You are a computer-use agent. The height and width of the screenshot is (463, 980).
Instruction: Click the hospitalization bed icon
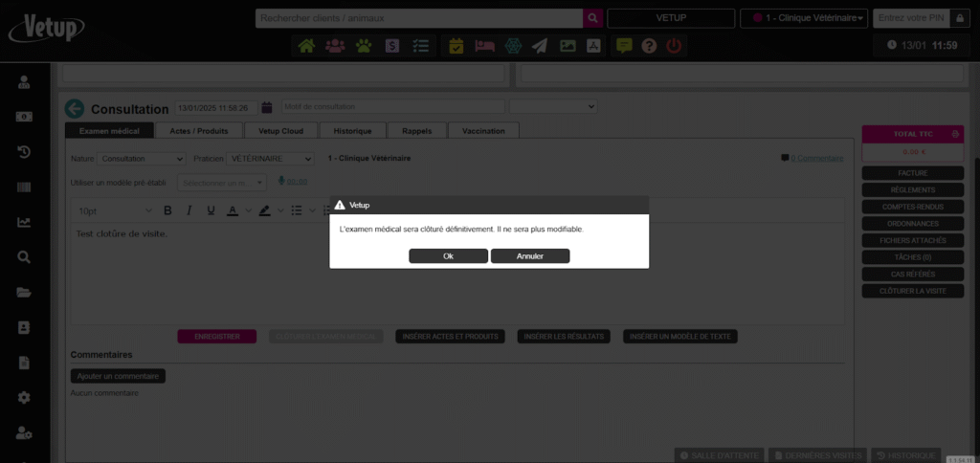pos(484,46)
